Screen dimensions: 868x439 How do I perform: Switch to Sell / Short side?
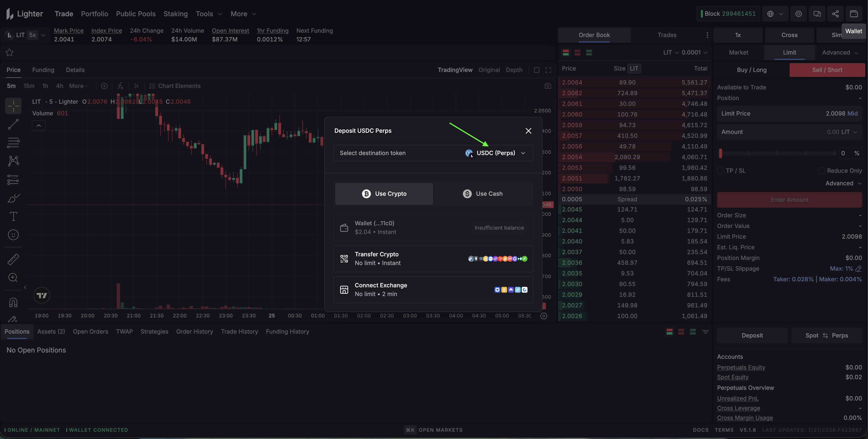[x=827, y=70]
